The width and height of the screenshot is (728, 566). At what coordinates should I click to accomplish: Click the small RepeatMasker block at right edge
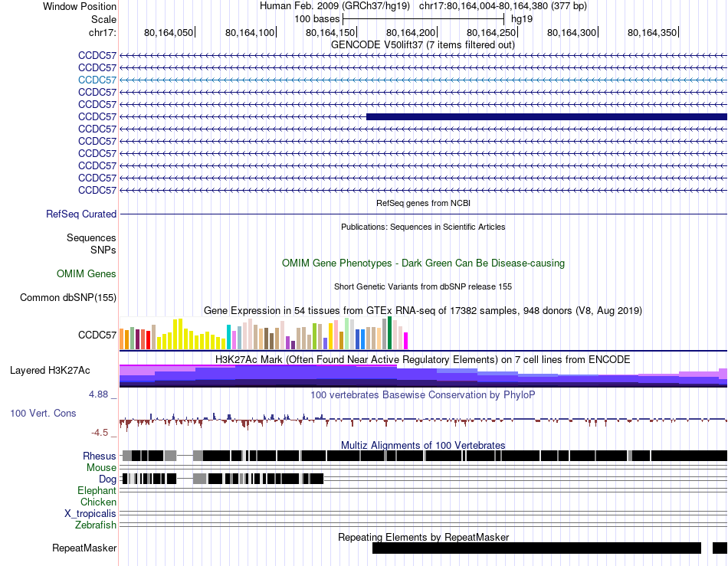tap(720, 548)
